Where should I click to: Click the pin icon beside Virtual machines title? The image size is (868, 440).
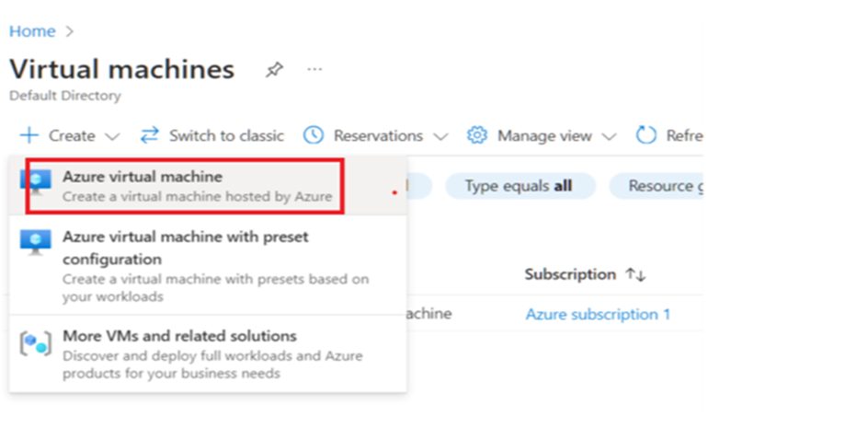click(x=274, y=70)
